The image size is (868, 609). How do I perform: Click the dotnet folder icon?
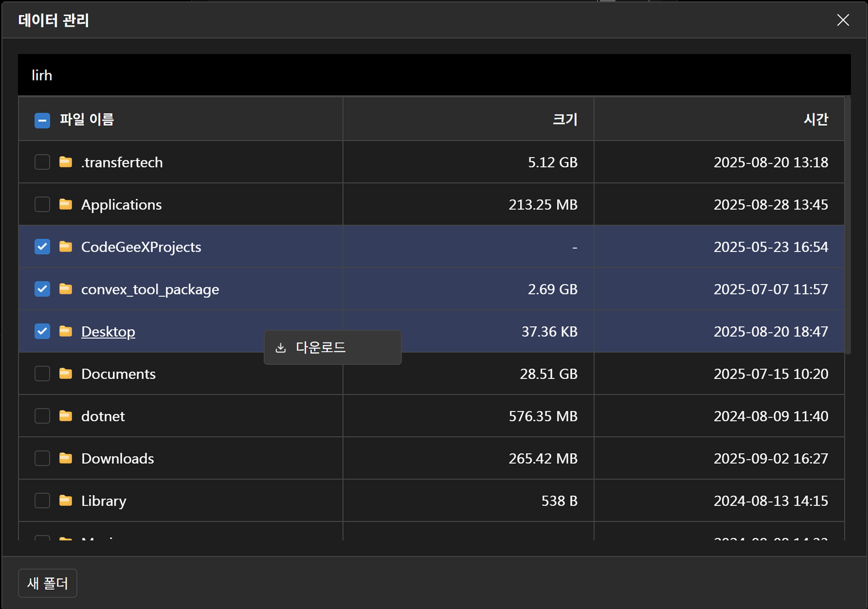[65, 416]
